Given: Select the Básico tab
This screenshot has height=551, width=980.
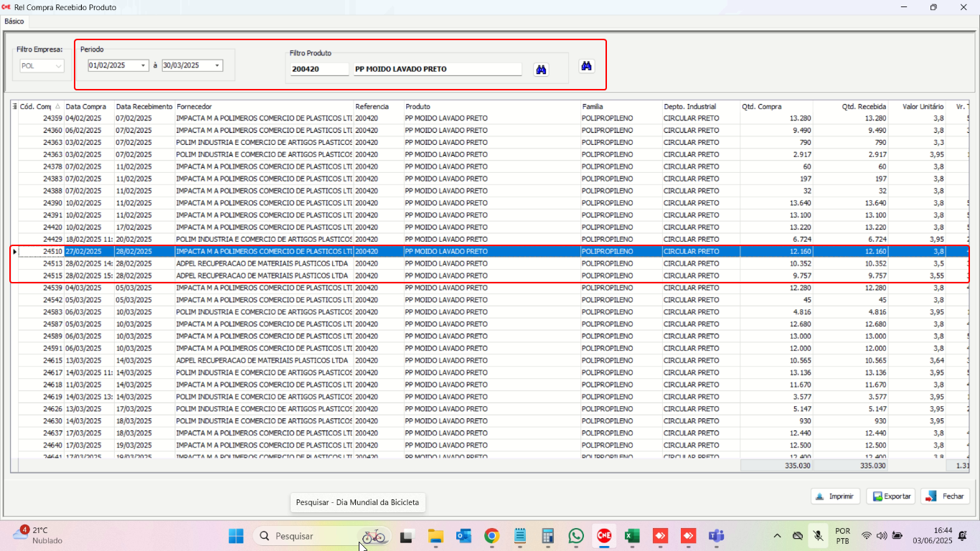Looking at the screenshot, I should pos(14,22).
